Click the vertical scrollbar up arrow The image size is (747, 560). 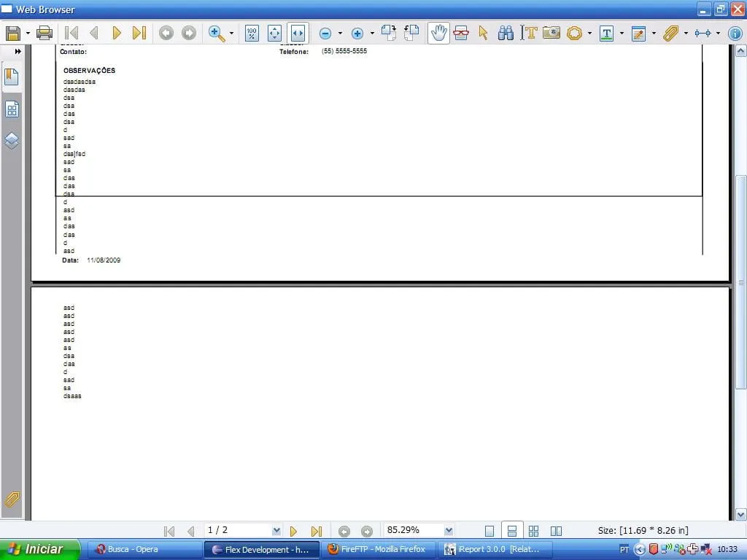741,50
